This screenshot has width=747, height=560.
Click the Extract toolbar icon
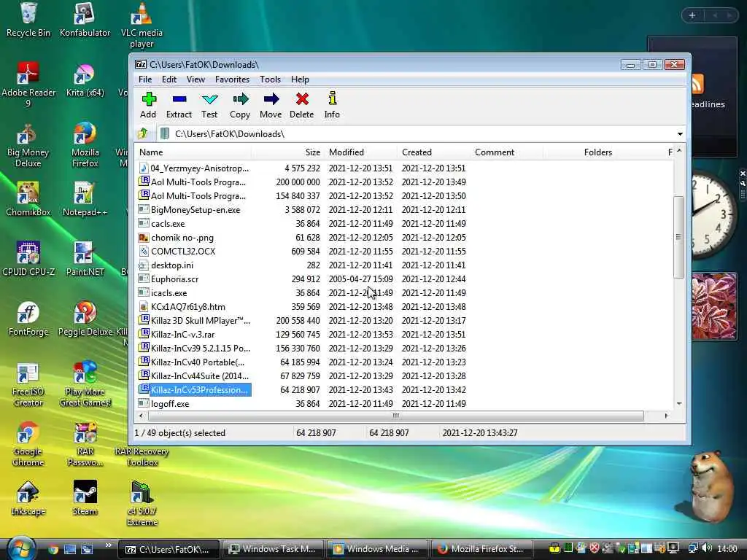coord(179,105)
